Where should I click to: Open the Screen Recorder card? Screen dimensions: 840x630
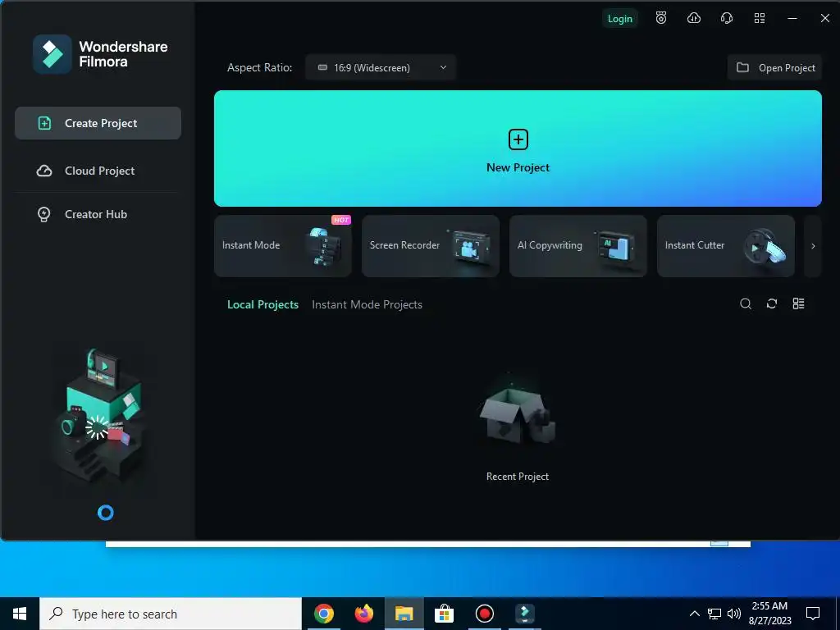pyautogui.click(x=431, y=246)
